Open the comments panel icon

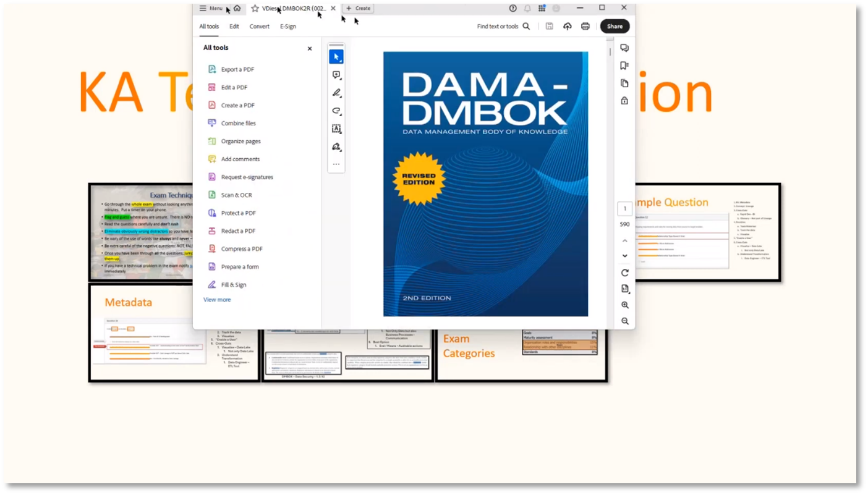point(624,48)
